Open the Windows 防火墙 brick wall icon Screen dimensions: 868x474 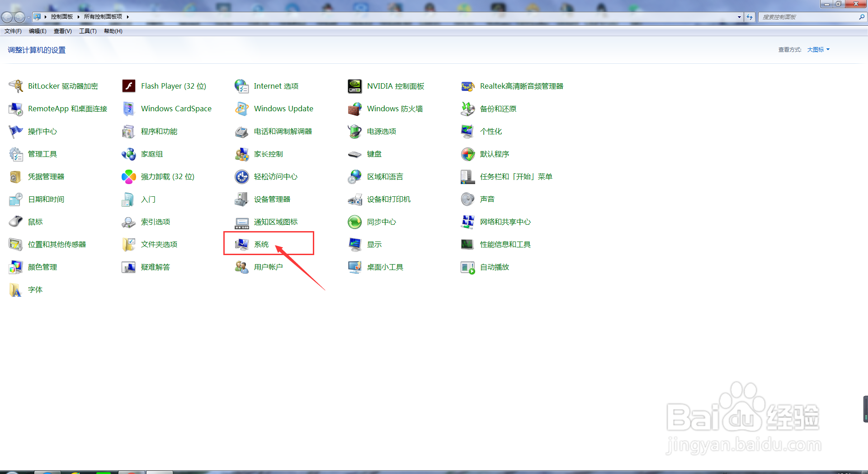355,109
